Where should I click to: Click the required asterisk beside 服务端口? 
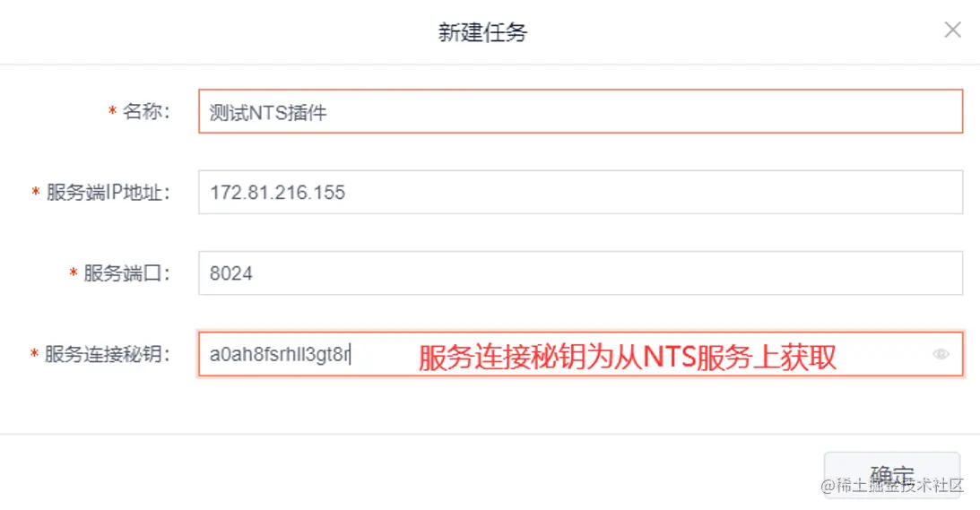pyautogui.click(x=74, y=273)
